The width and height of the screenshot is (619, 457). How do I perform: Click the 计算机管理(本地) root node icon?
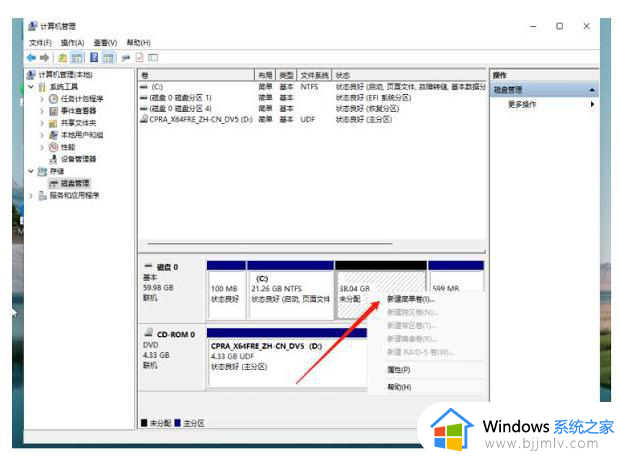click(x=31, y=75)
